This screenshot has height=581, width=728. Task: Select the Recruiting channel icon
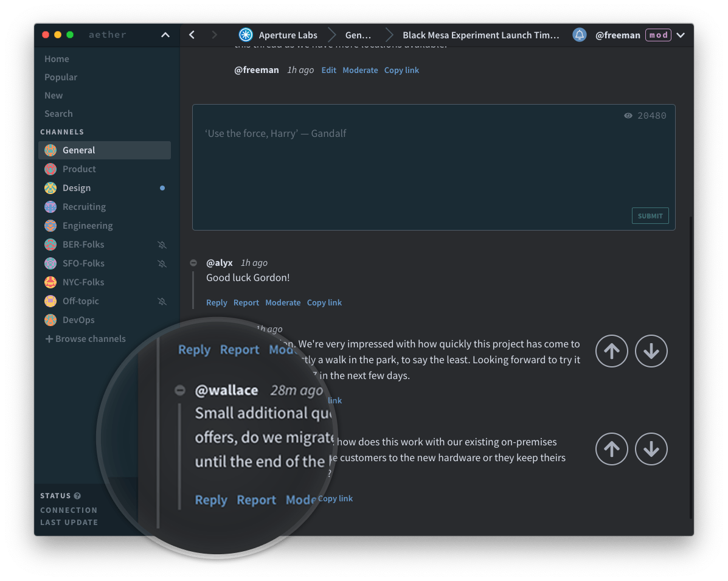tap(50, 207)
